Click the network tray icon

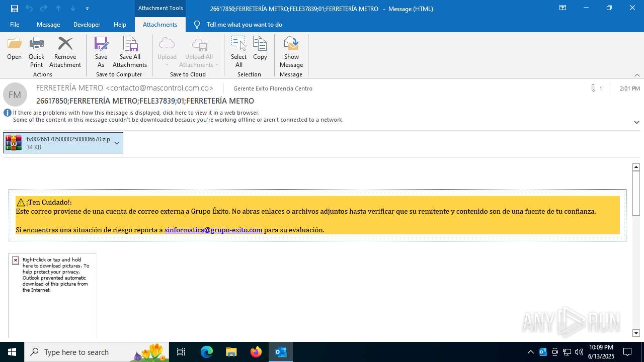click(x=567, y=352)
